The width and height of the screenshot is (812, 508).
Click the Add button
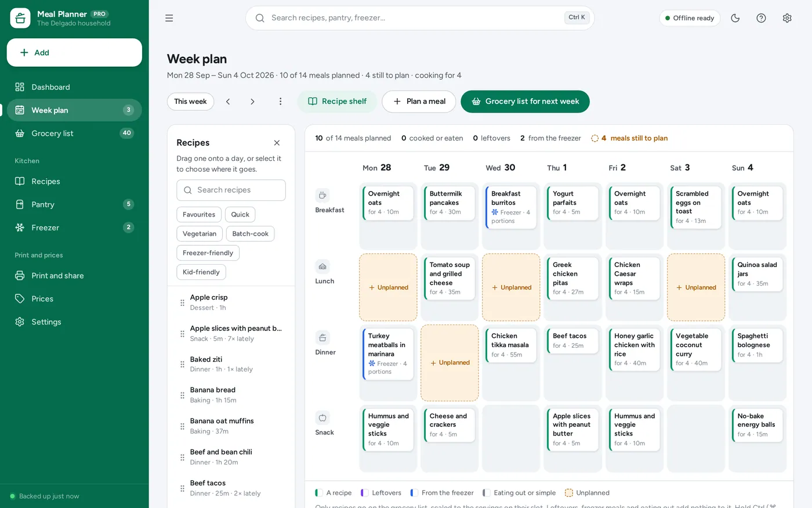(x=74, y=53)
